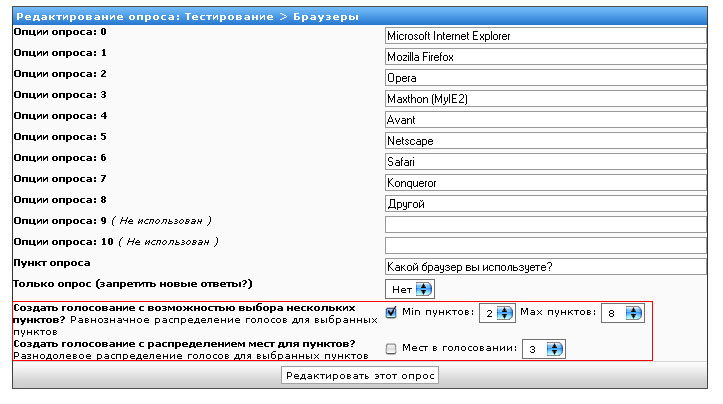Toggle the ranked places voting checkbox
This screenshot has width=723, height=404.
coord(392,348)
